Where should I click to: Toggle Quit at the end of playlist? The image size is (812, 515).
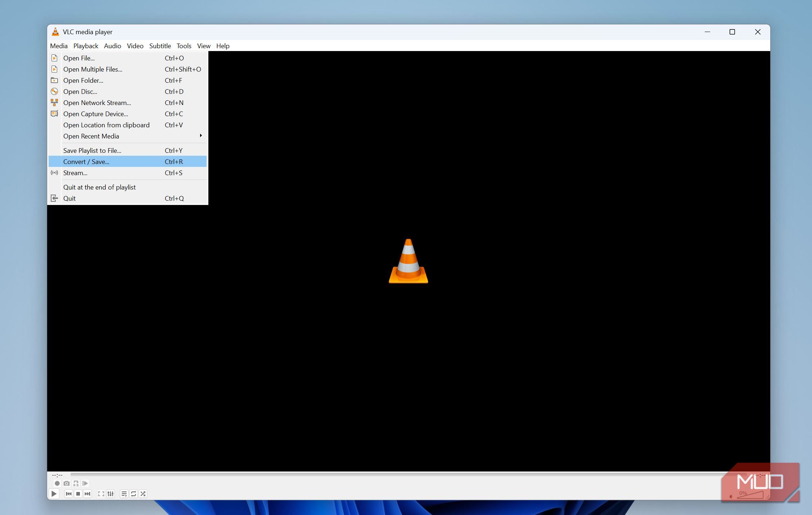pos(127,187)
